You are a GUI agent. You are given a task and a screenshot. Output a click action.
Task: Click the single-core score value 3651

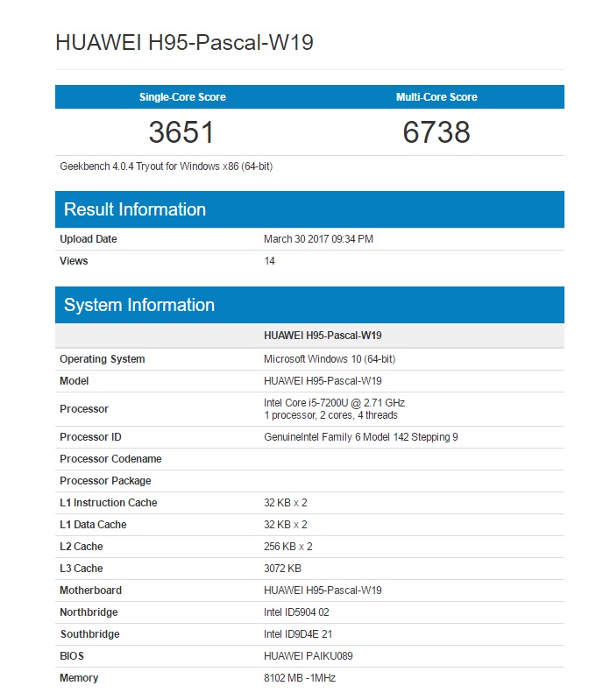(181, 132)
